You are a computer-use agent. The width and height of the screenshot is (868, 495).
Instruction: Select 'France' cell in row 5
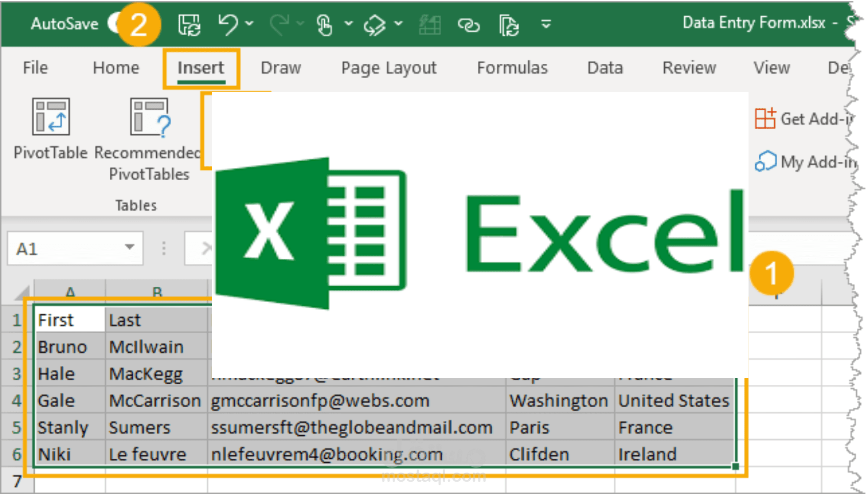pos(675,428)
